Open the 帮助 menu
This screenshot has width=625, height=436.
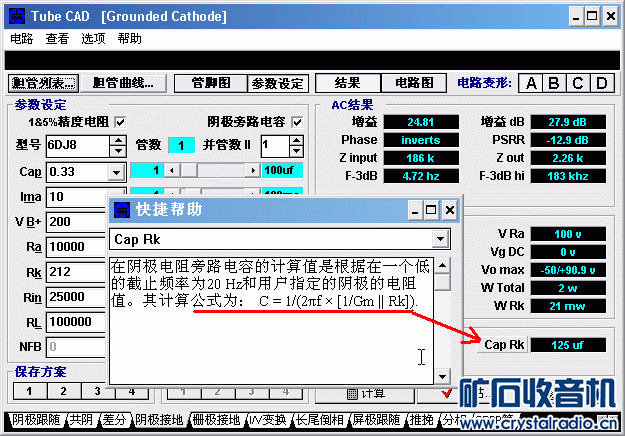pyautogui.click(x=130, y=39)
